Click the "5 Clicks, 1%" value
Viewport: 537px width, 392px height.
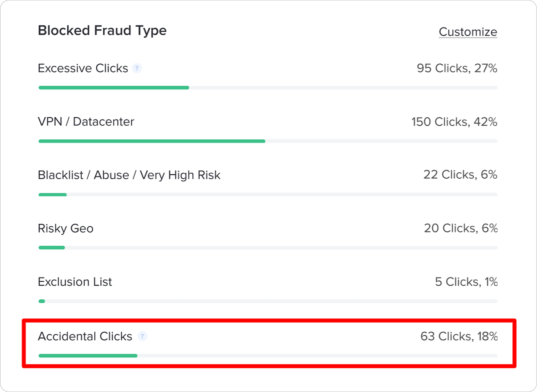coord(466,282)
